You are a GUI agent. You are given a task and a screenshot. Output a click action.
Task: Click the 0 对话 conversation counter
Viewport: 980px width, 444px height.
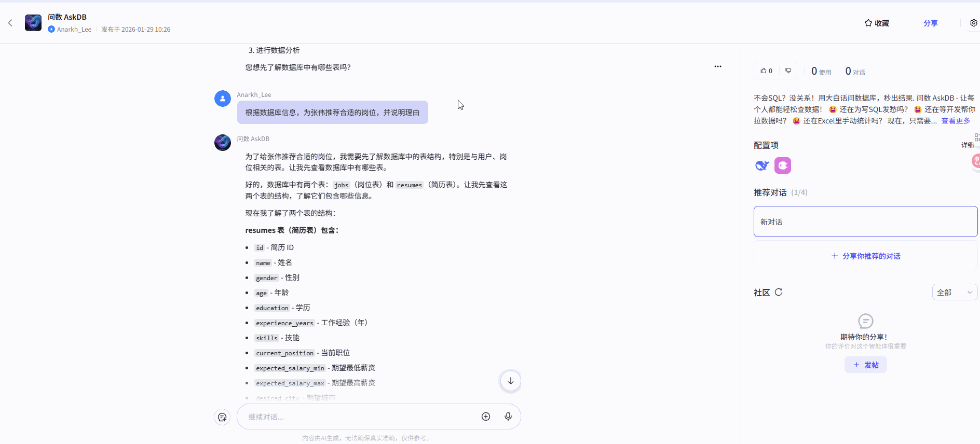point(855,71)
